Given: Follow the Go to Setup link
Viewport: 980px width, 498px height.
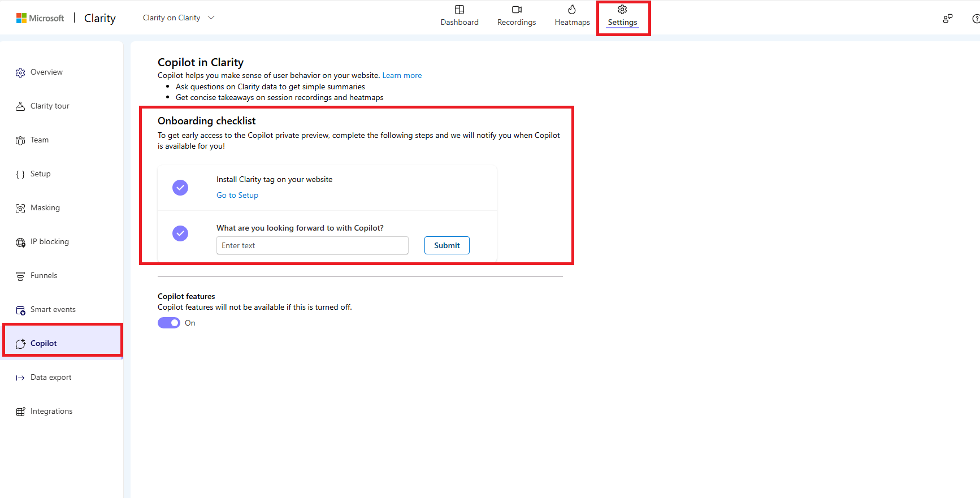Looking at the screenshot, I should point(237,195).
